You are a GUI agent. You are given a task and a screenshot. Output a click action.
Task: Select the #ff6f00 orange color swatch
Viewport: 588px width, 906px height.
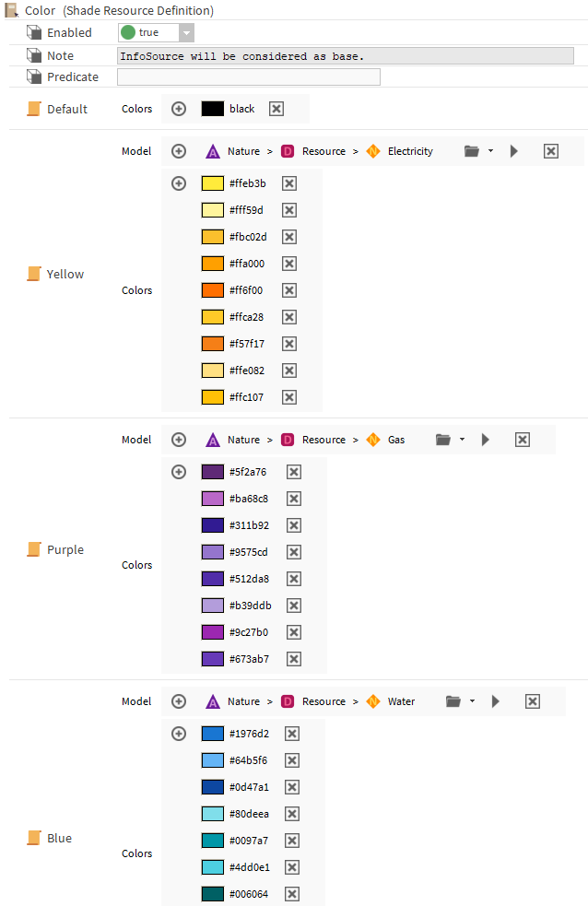point(212,290)
